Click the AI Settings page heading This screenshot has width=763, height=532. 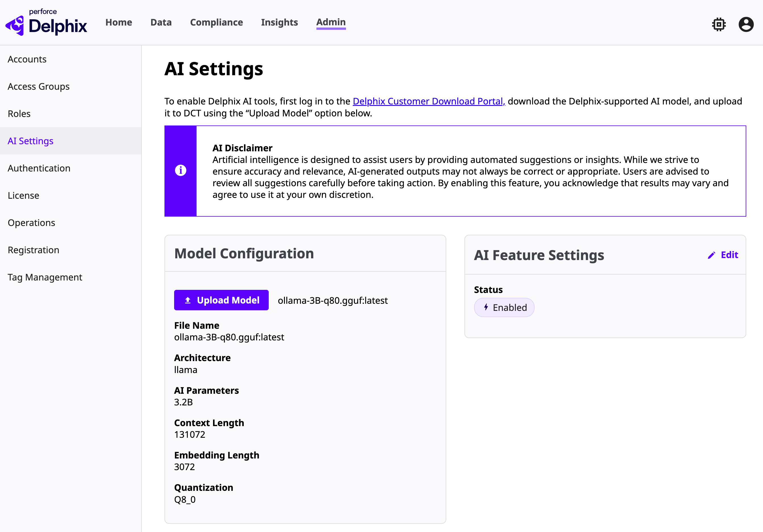pyautogui.click(x=214, y=69)
